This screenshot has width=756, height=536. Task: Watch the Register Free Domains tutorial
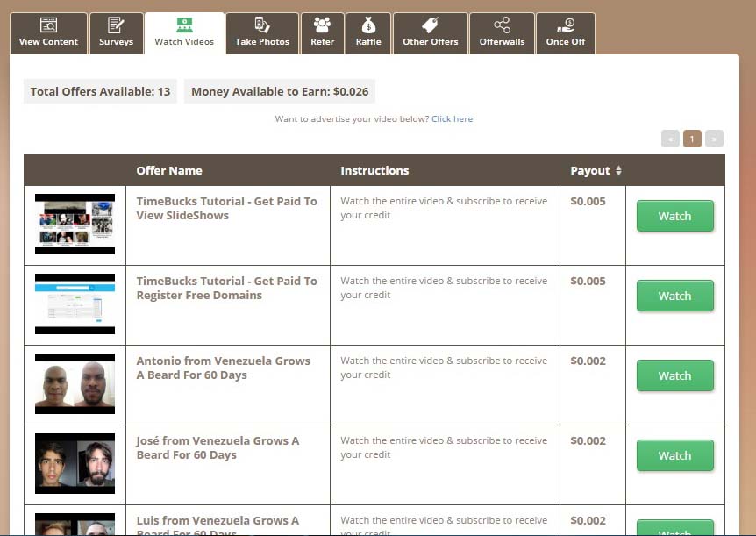point(674,296)
